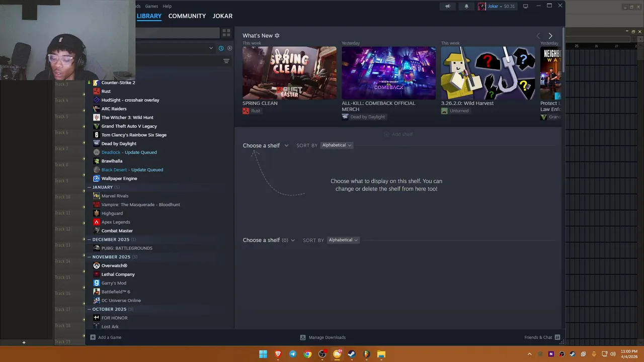644x362 pixels.
Task: Click the Overwatch game icon
Action: pos(97,265)
